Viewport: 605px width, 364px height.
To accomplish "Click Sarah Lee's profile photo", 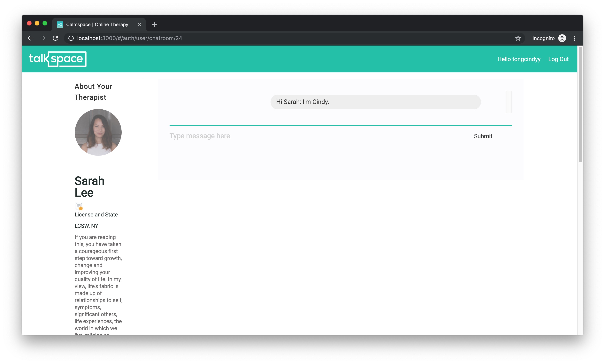I will pyautogui.click(x=98, y=132).
